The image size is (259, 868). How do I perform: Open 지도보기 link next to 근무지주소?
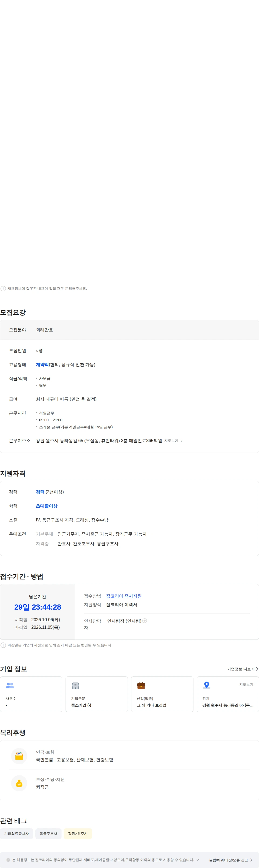(171, 441)
